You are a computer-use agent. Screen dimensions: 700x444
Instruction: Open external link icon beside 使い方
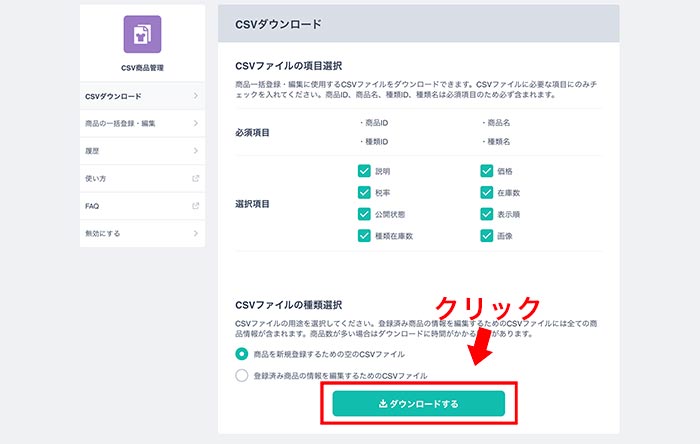coord(196,178)
